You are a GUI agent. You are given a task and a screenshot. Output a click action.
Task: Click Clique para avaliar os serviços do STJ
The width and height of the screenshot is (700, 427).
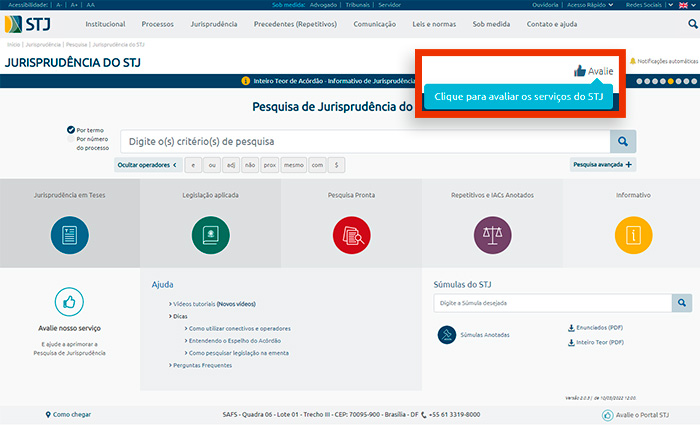click(518, 96)
